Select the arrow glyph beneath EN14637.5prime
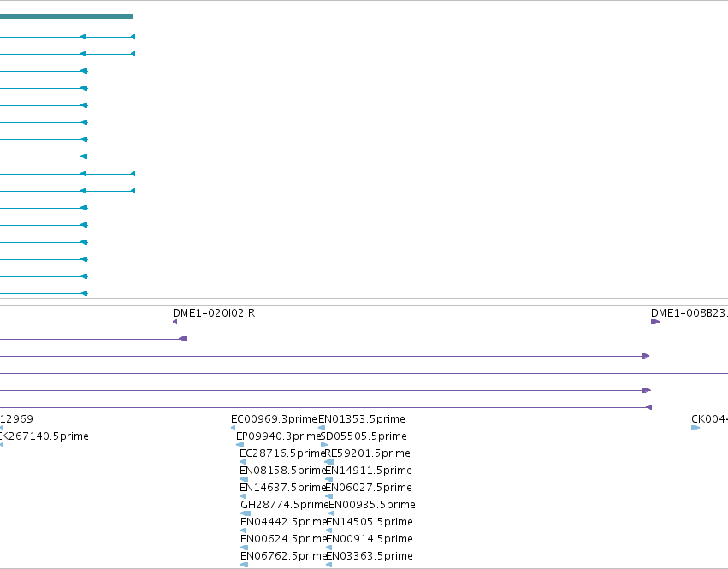Image resolution: width=728 pixels, height=569 pixels. pyautogui.click(x=243, y=496)
